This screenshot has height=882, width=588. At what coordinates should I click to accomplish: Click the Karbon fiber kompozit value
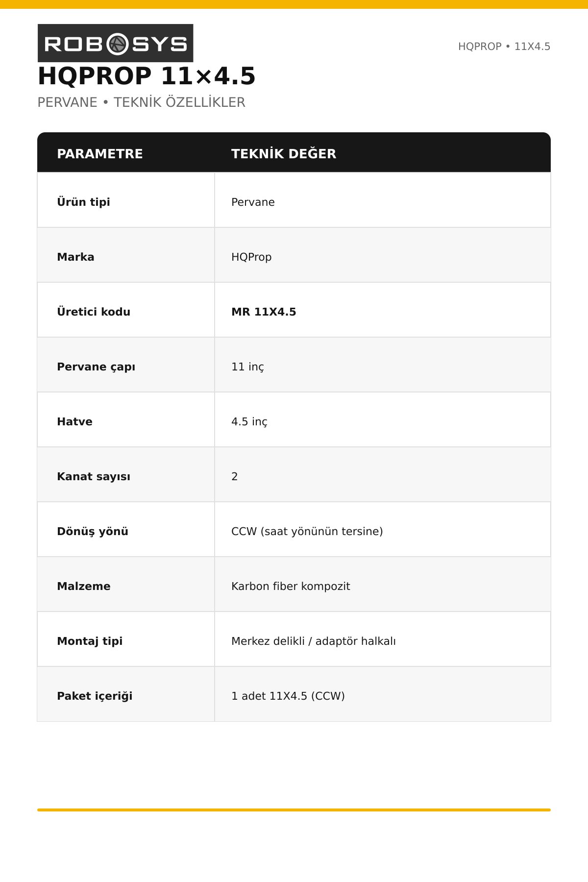tap(291, 587)
